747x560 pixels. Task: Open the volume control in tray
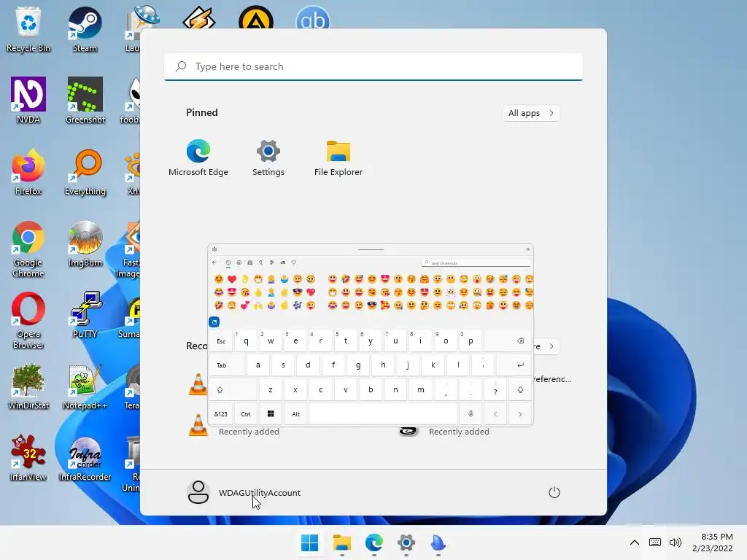675,542
